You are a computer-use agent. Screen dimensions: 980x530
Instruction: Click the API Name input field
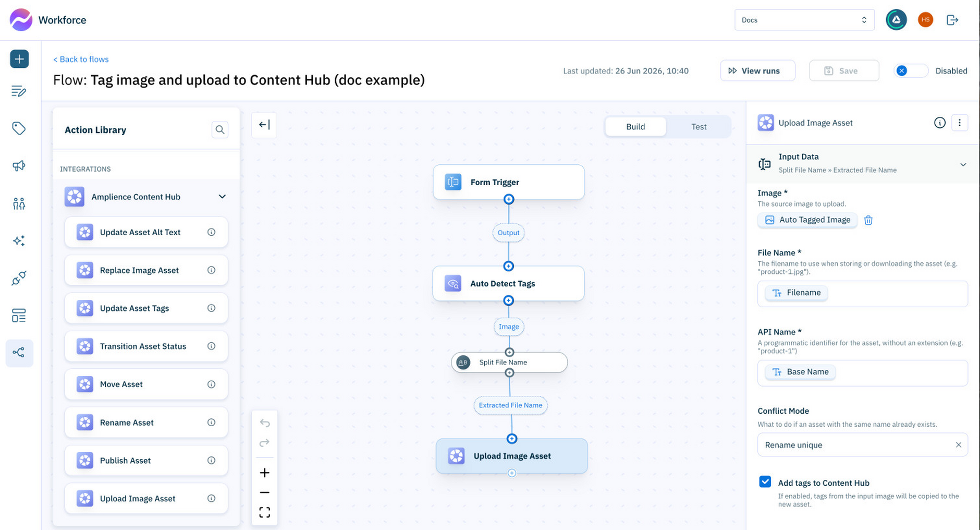point(862,373)
